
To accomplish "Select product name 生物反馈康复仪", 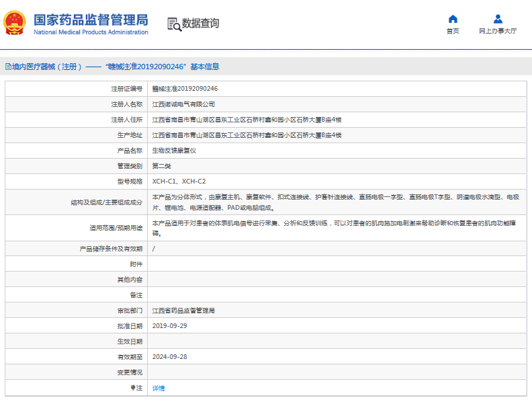I will [x=174, y=151].
